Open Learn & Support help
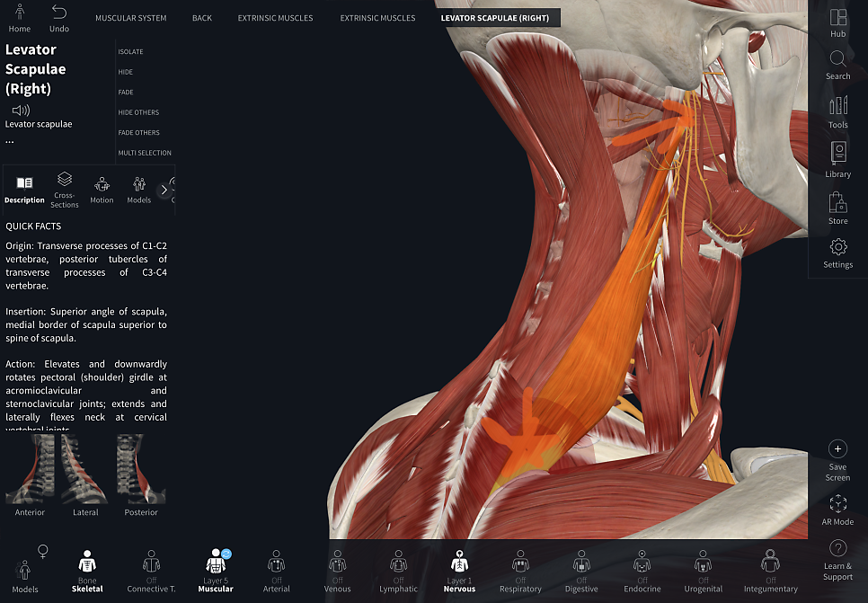 pos(837,561)
